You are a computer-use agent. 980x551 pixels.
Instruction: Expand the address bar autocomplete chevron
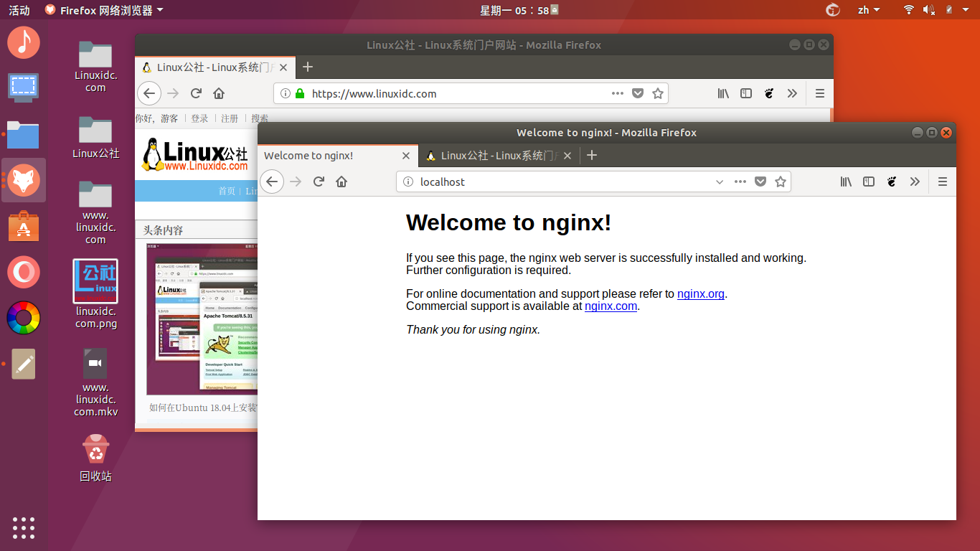click(x=720, y=182)
